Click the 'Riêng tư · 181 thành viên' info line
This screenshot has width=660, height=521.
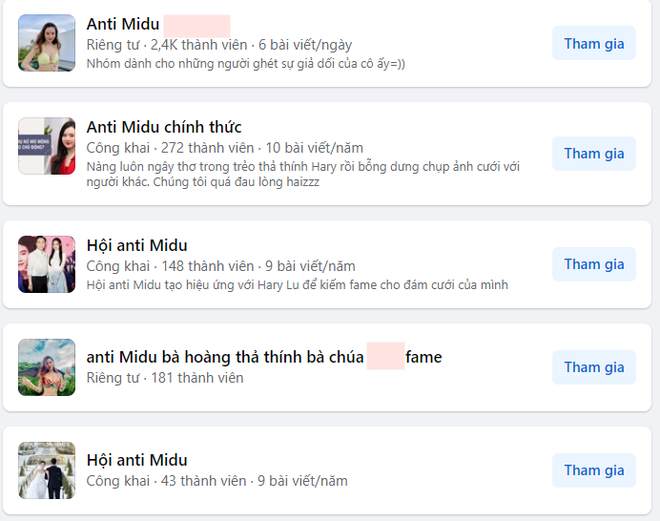165,378
